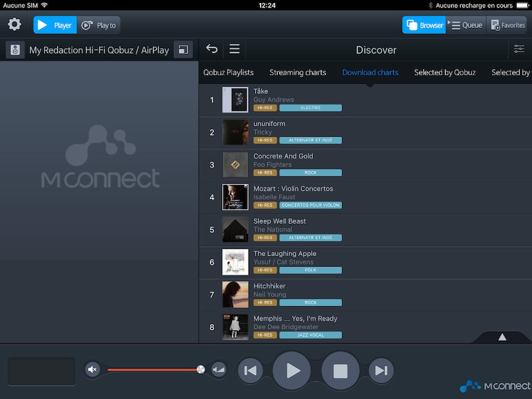Open the Memphis ... Yes, I'm Ready cover
Screen dimensions: 532x399
[235, 327]
